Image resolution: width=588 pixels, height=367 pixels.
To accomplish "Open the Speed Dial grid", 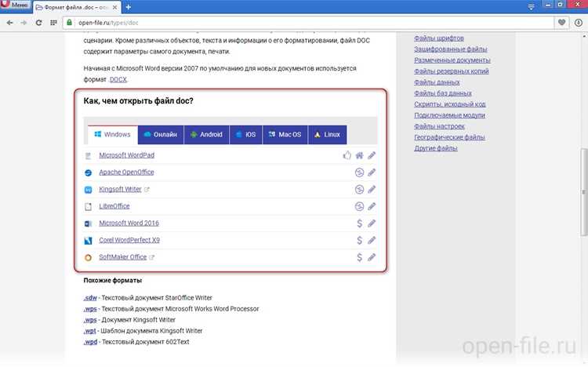I will tap(53, 23).
